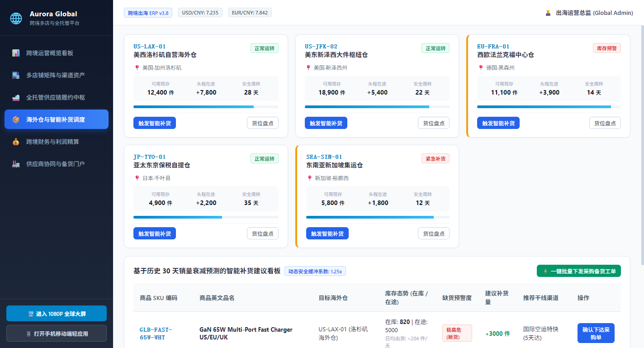Click the 缺货预警度 column header

point(457,298)
